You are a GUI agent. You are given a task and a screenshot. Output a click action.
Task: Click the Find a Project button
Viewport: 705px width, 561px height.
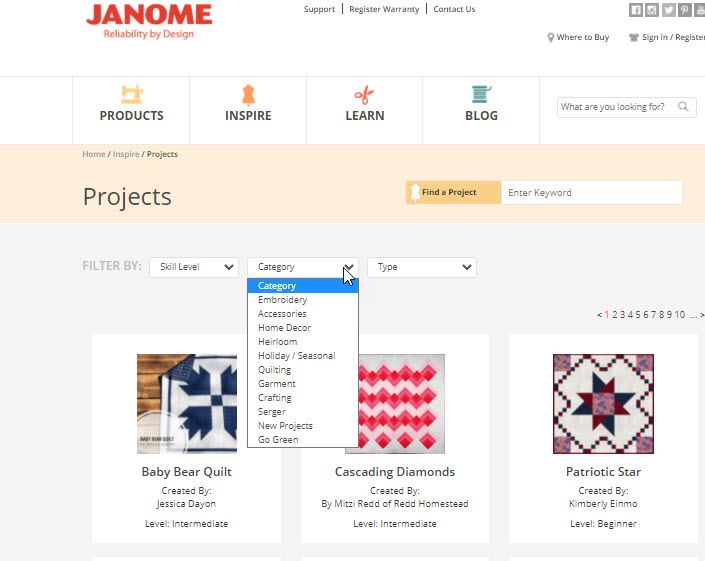coord(453,192)
